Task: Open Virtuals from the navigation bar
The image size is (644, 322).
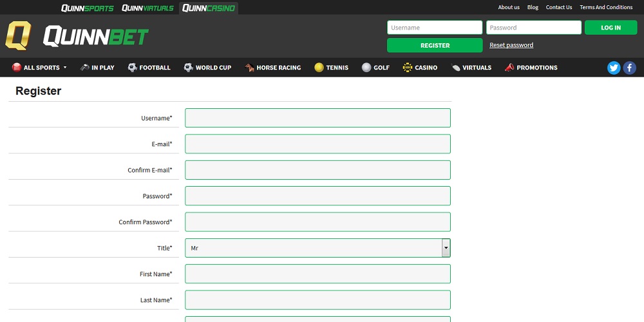Action: coord(471,68)
